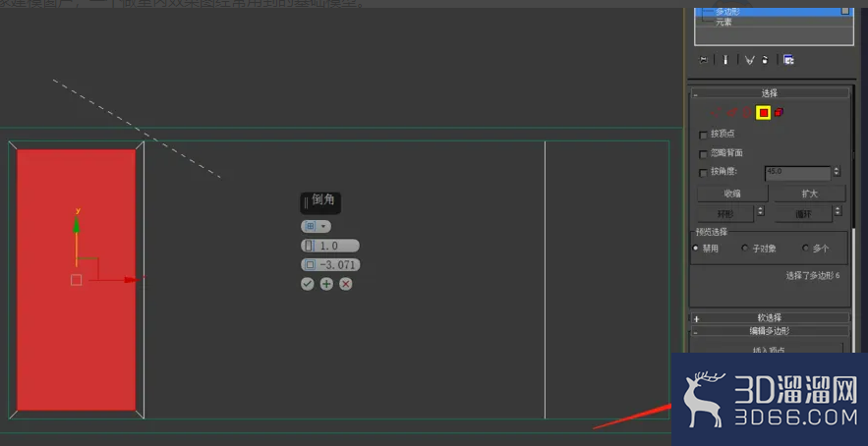Viewport: 868px width, 446px height.
Task: Click status text 选择了多边形 6
Action: 813,275
